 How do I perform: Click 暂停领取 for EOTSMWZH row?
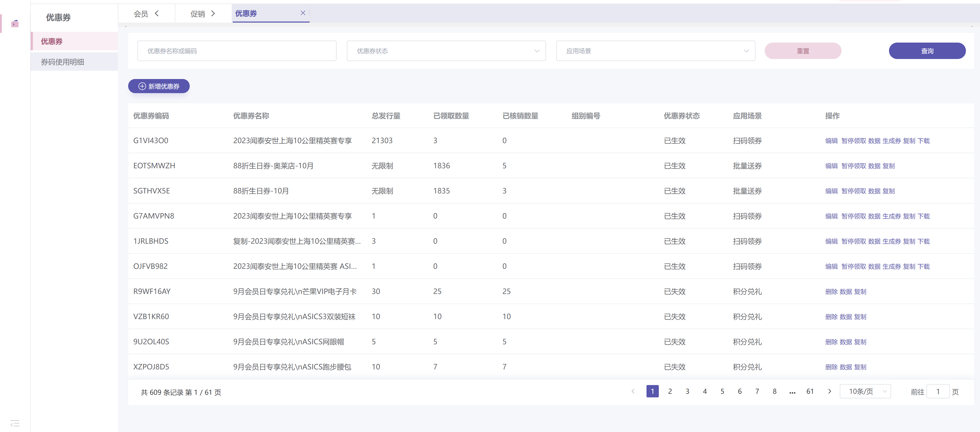tap(854, 166)
